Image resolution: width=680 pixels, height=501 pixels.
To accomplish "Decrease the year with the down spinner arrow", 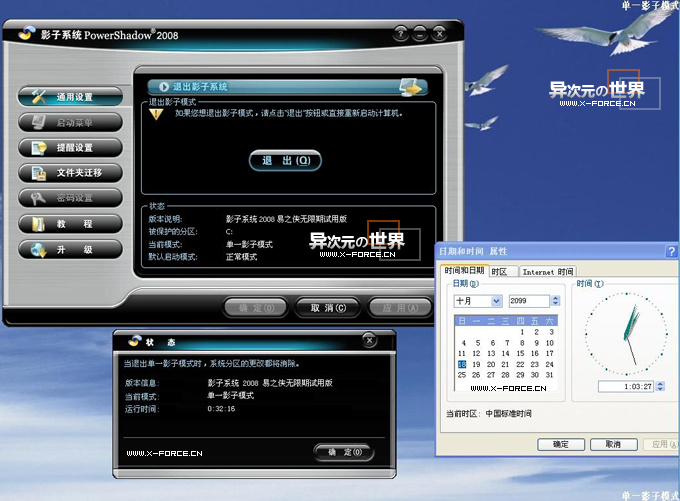I will (x=556, y=304).
